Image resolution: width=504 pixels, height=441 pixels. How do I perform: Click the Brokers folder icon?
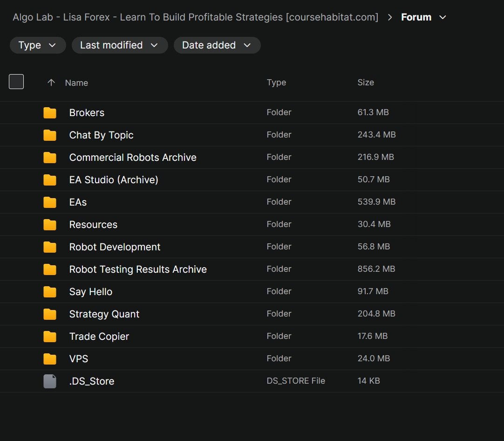[50, 113]
